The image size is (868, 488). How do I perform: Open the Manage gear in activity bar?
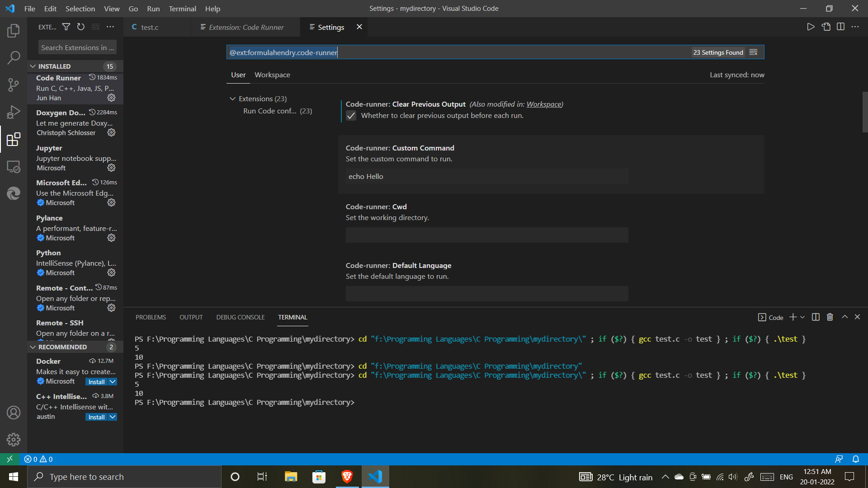(x=14, y=439)
